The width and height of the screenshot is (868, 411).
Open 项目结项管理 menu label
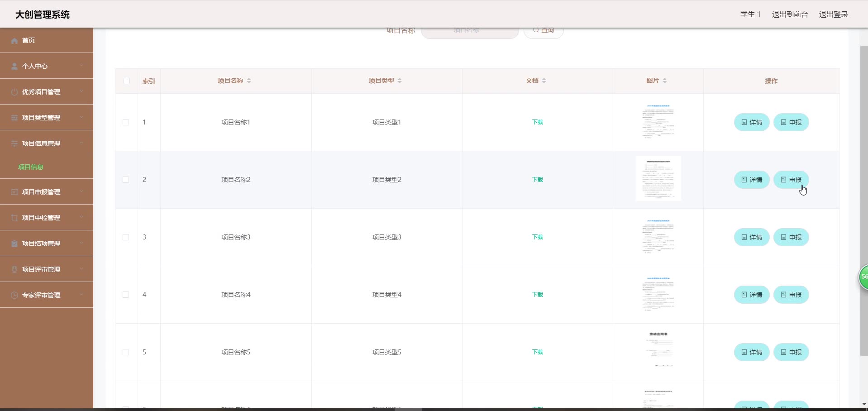[x=41, y=244]
